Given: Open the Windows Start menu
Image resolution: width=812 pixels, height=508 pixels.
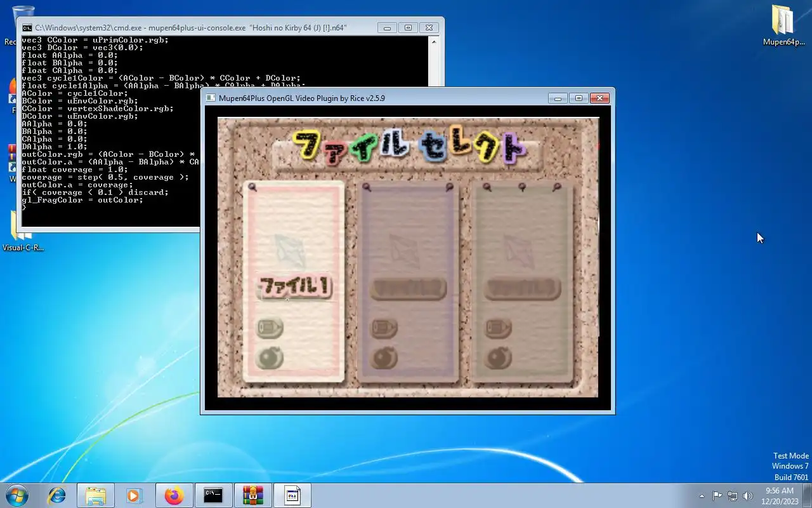Looking at the screenshot, I should [x=17, y=495].
